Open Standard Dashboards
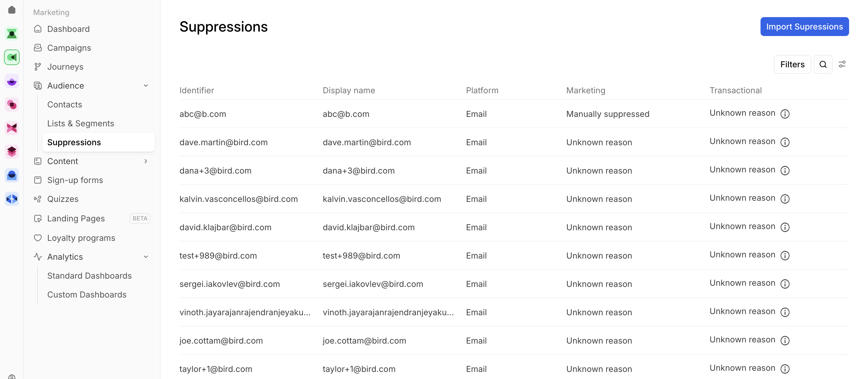This screenshot has height=379, width=868. pos(89,276)
